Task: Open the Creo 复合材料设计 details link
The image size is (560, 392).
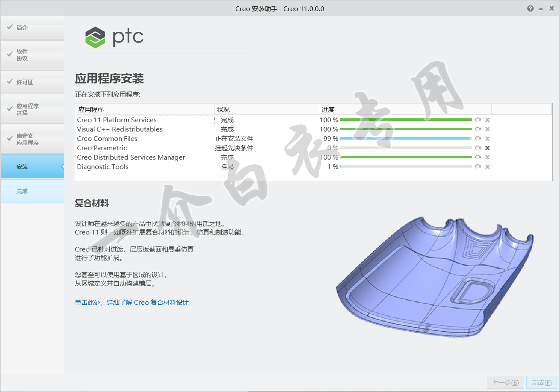Action: [x=131, y=302]
